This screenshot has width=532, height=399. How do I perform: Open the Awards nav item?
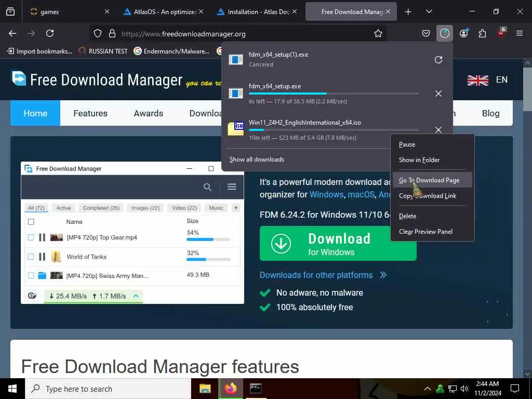pyautogui.click(x=148, y=113)
